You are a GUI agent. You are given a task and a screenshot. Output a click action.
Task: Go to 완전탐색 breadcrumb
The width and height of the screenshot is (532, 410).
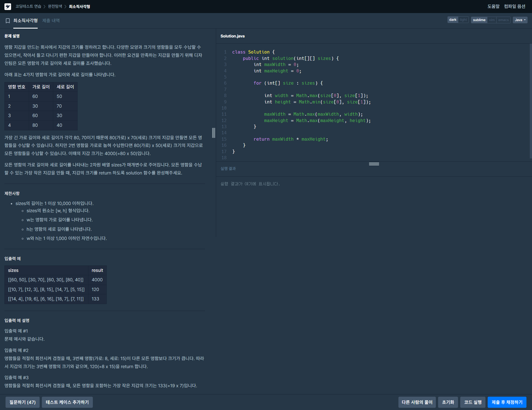(55, 6)
